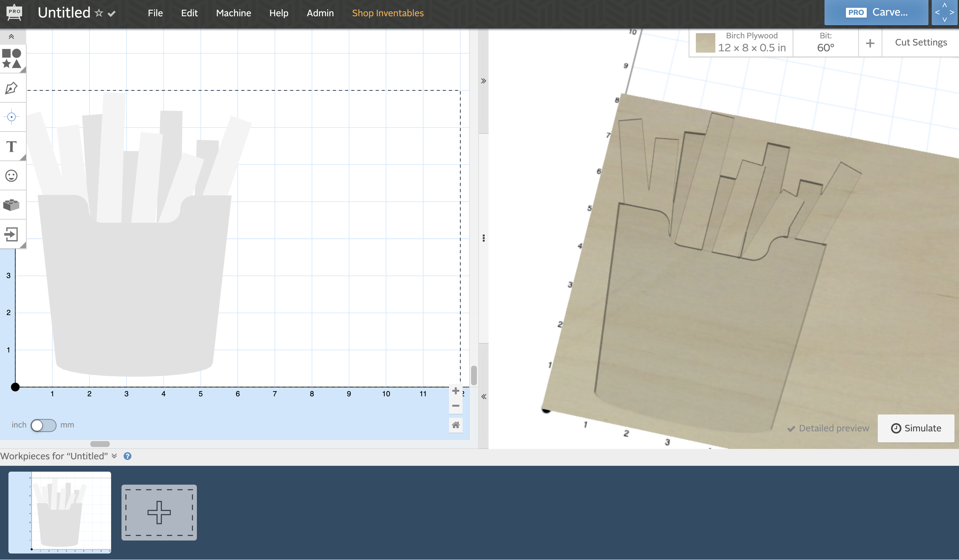The image size is (959, 560).
Task: Open the Text tool
Action: 12,146
